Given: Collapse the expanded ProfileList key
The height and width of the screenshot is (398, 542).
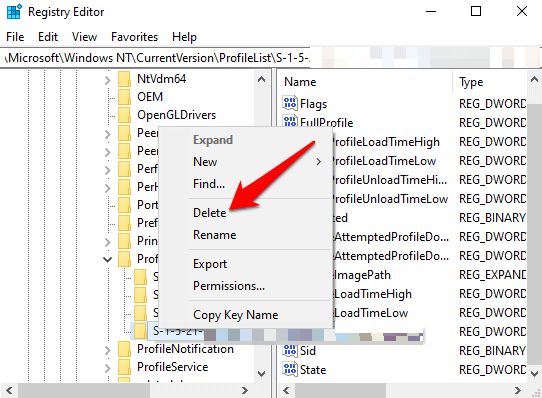Looking at the screenshot, I should point(108,259).
